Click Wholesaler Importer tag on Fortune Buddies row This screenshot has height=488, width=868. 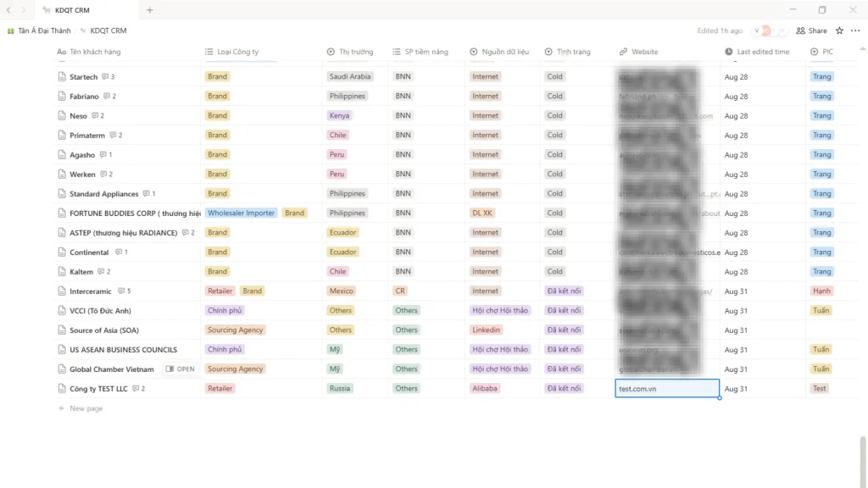[241, 213]
